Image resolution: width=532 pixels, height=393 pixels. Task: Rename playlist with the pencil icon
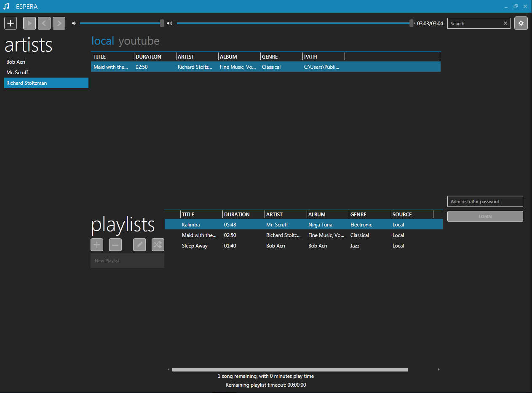tap(139, 245)
